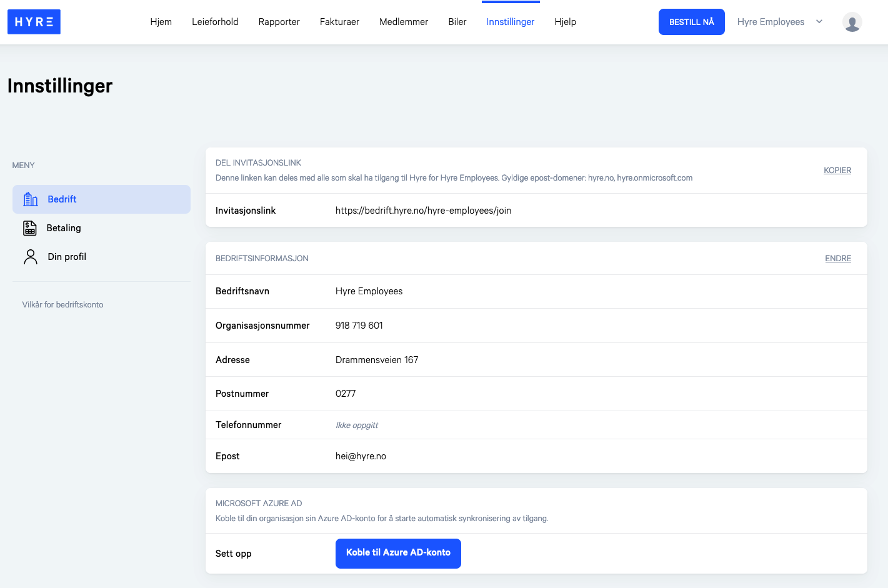Switch to the Rapporter tab
888x588 pixels.
[x=279, y=22]
